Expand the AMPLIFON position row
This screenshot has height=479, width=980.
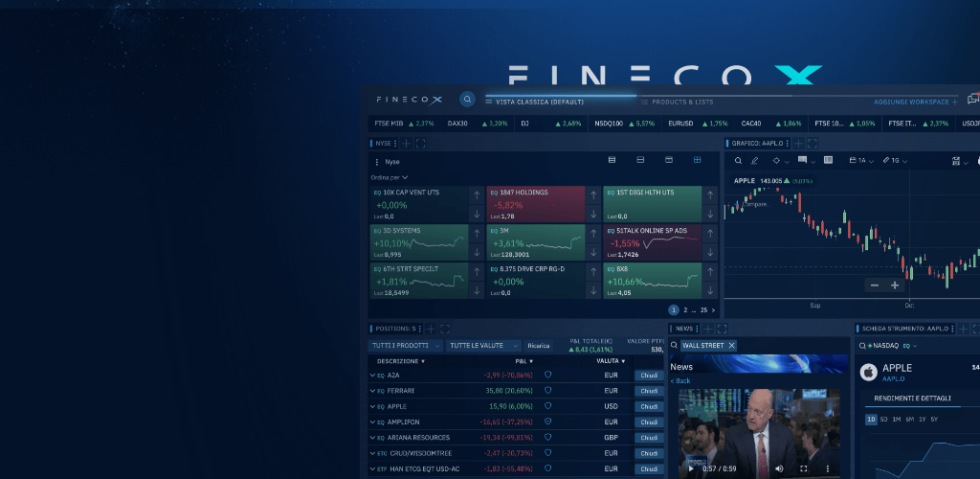(372, 422)
